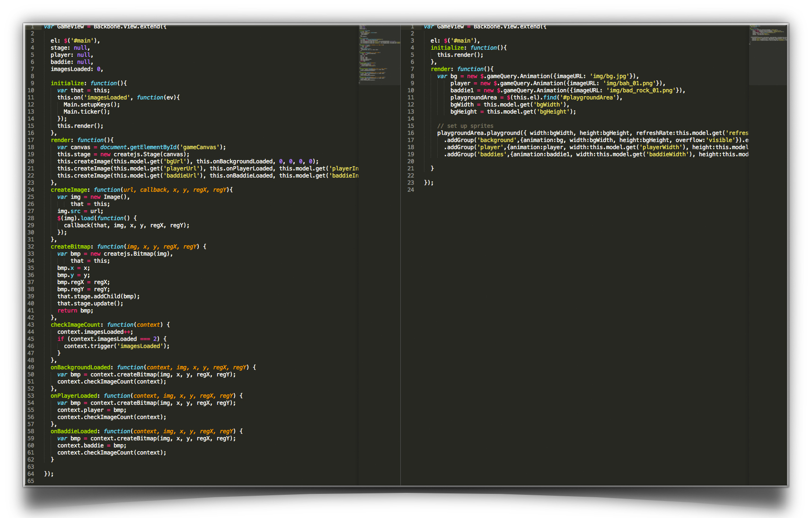Click line number 16 in right pane gutter

click(410, 133)
